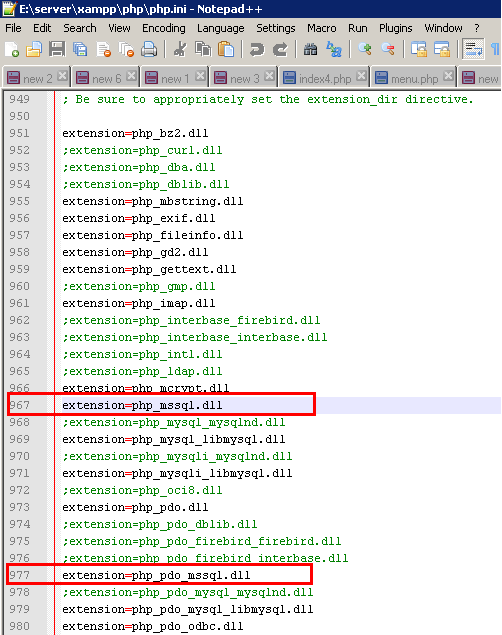Open the Encoding menu
502x635 pixels.
(164, 28)
